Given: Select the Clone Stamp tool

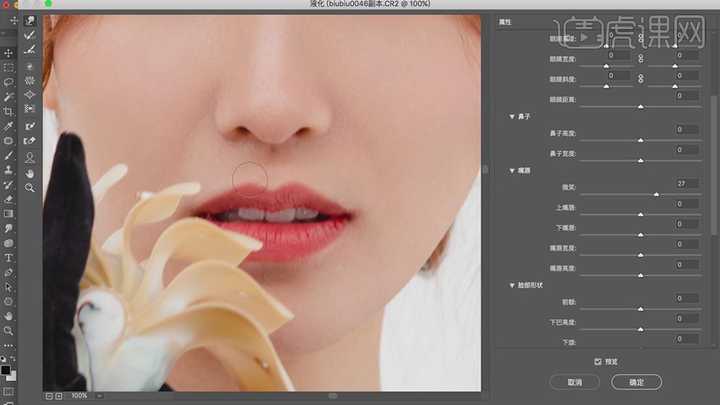Looking at the screenshot, I should coord(8,170).
